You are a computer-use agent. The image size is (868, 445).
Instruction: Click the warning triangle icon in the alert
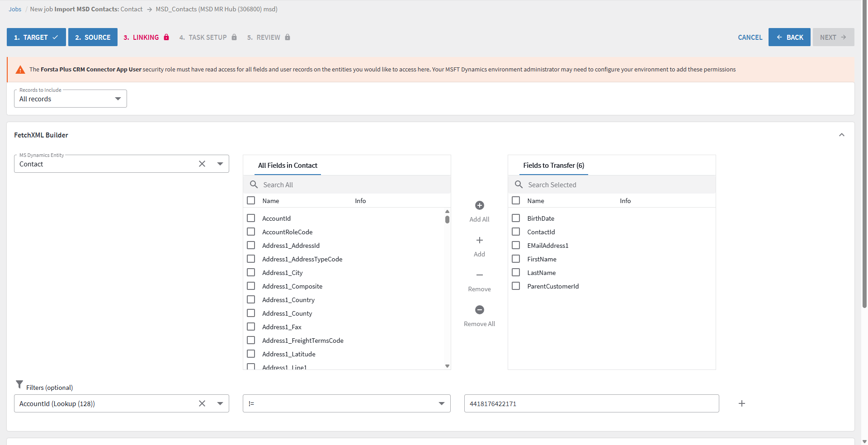click(x=20, y=70)
